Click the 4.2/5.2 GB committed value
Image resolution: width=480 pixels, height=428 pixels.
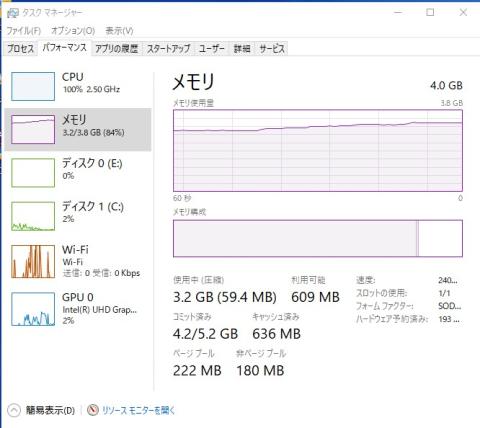[205, 334]
